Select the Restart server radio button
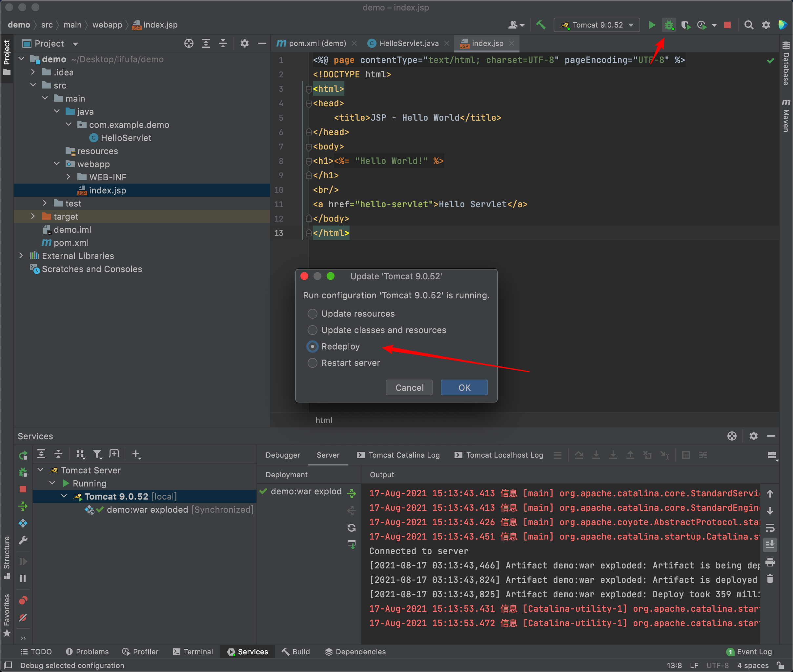Image resolution: width=793 pixels, height=672 pixels. tap(313, 363)
